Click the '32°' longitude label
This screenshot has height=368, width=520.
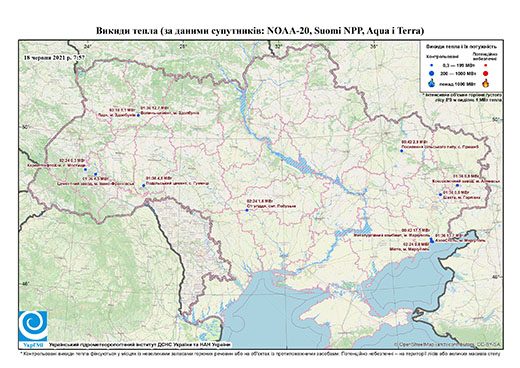click(278, 46)
